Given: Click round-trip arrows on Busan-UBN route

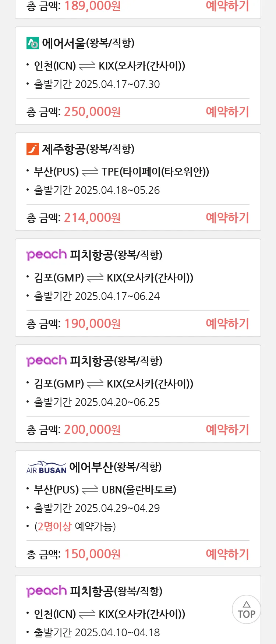Looking at the screenshot, I should tap(90, 490).
